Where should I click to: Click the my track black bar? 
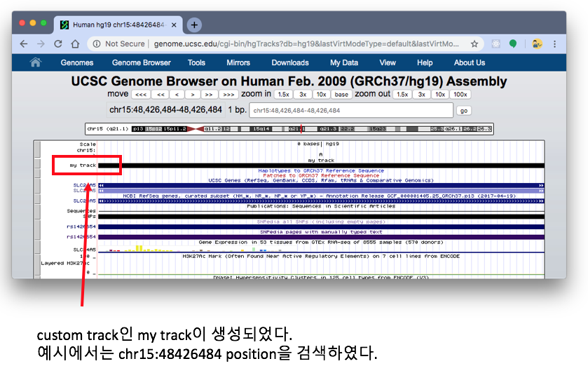[321, 165]
